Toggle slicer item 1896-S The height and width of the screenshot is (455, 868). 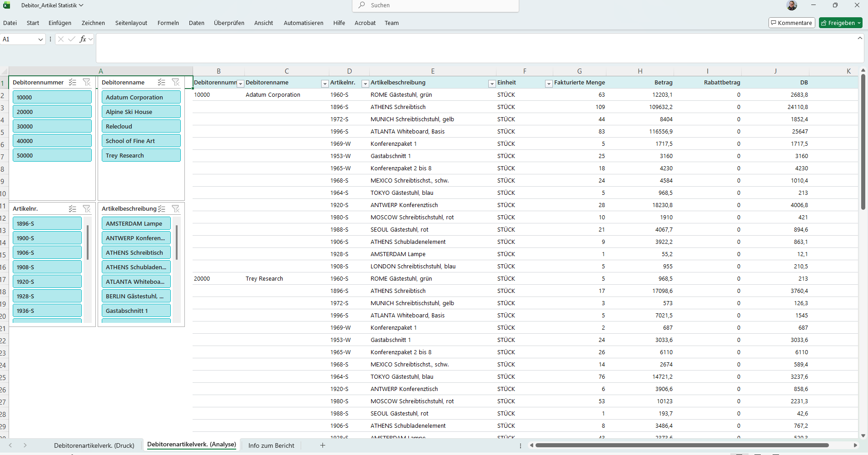point(47,223)
